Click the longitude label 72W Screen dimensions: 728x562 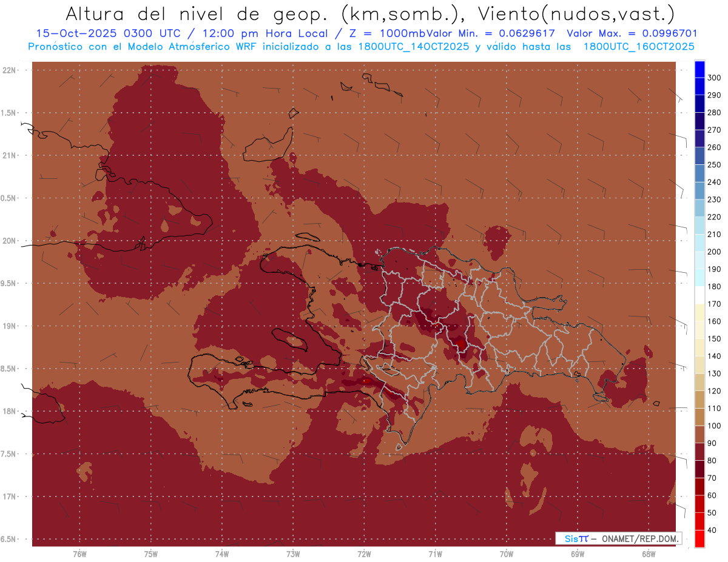[x=364, y=554]
